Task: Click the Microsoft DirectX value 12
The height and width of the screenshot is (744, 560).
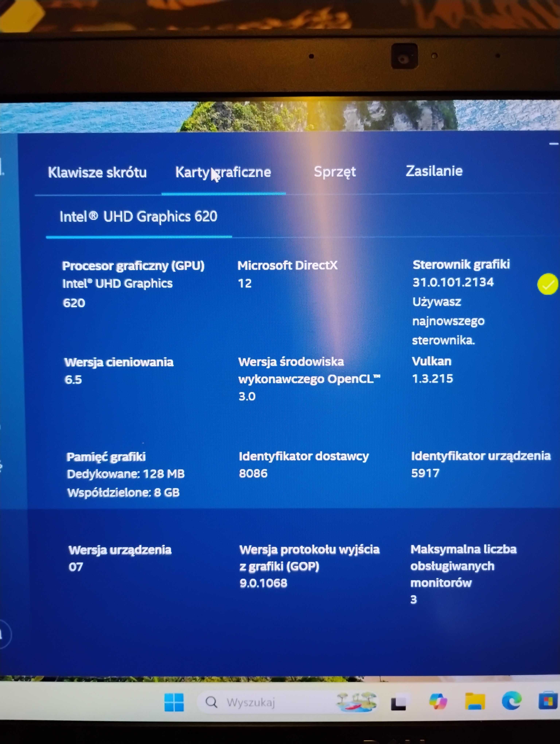Action: click(245, 284)
